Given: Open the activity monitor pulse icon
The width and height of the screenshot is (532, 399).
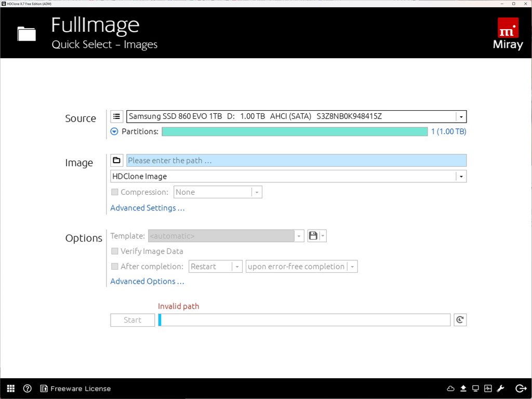Looking at the screenshot, I should coord(488,389).
